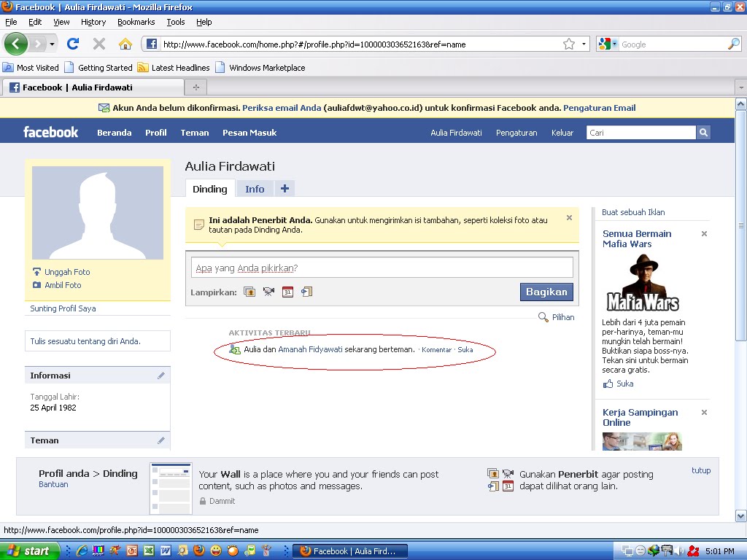
Task: Open Pesan Masuk inbox link
Action: [x=249, y=133]
